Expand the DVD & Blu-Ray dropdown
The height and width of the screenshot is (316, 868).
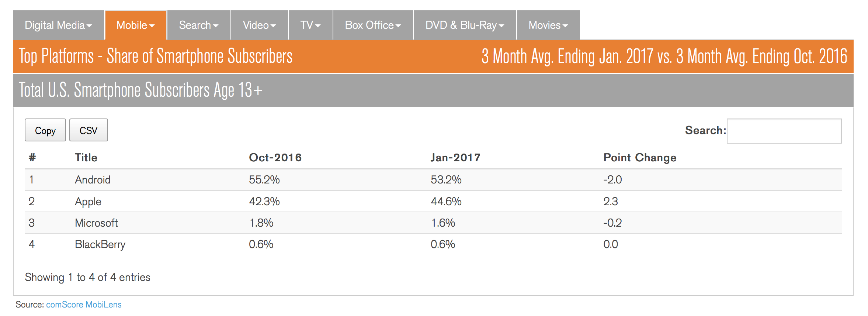[x=465, y=25]
